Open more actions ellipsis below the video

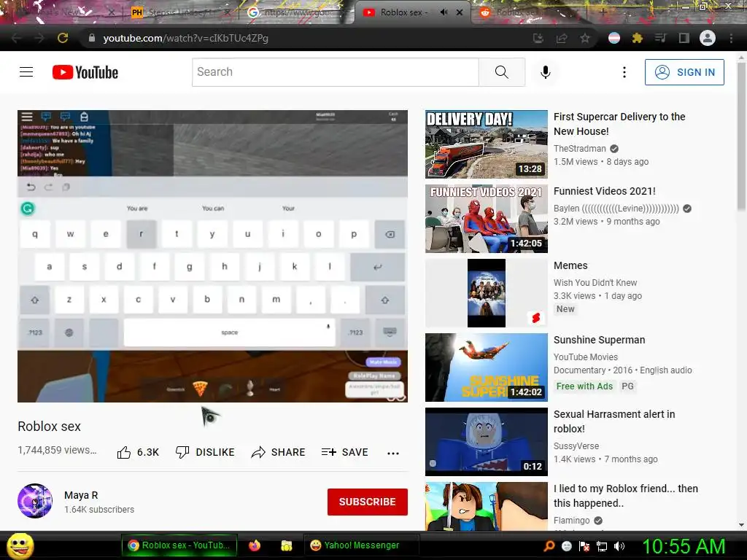click(x=393, y=453)
